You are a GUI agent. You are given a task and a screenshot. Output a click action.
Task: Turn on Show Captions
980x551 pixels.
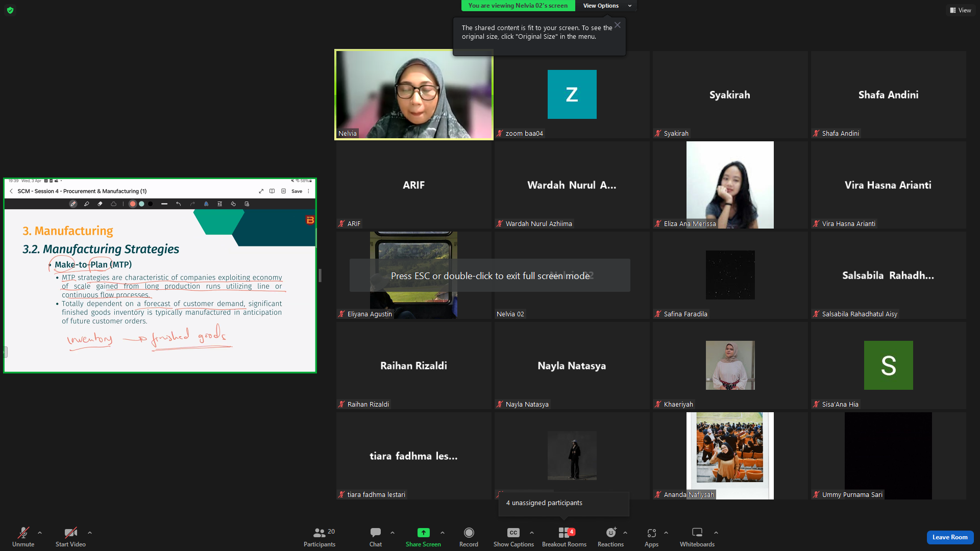[513, 537]
